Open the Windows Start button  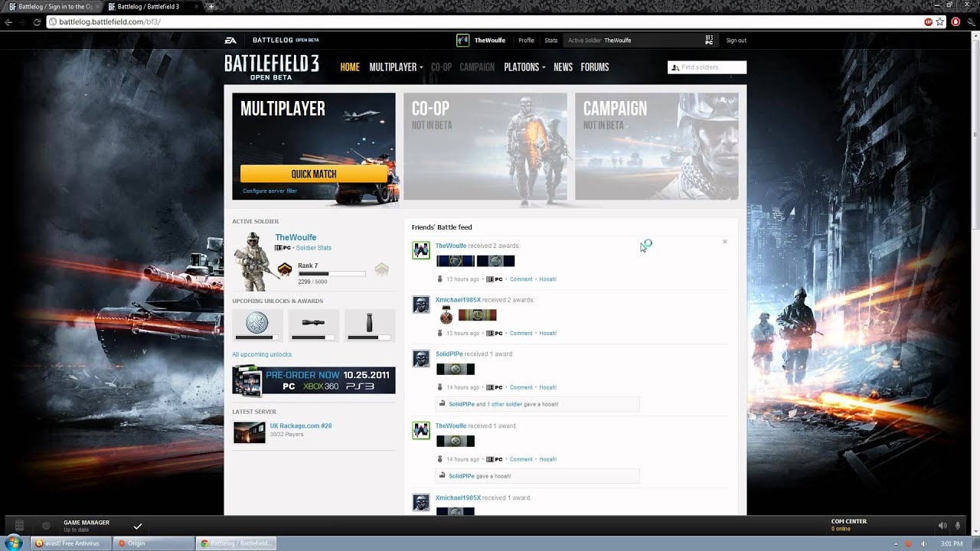pos(14,543)
